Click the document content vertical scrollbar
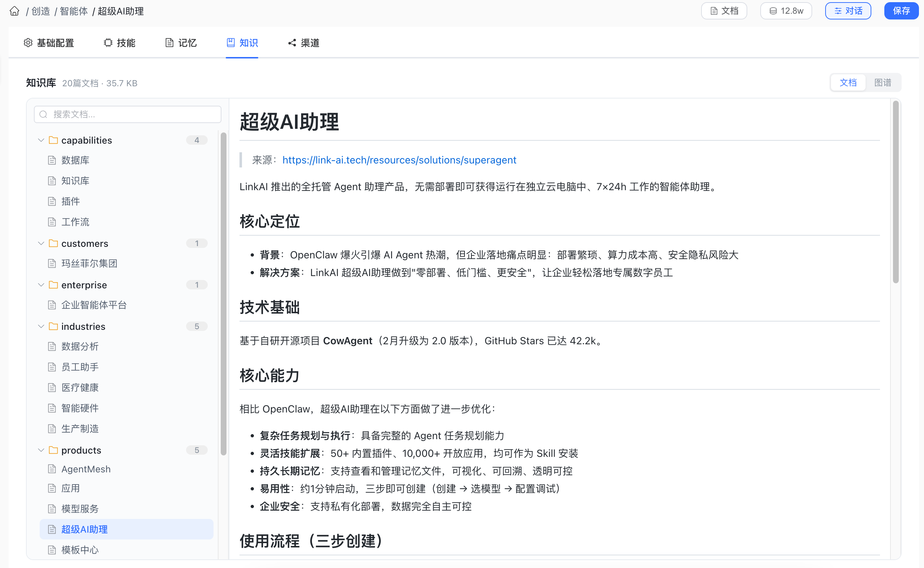This screenshot has height=568, width=924. click(x=896, y=192)
